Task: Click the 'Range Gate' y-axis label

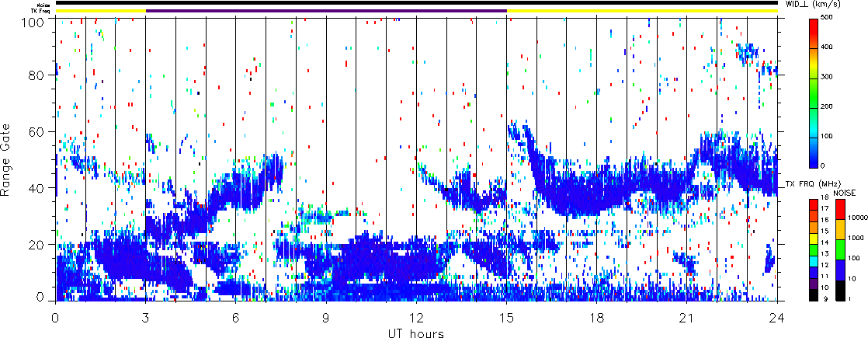Action: pyautogui.click(x=6, y=159)
